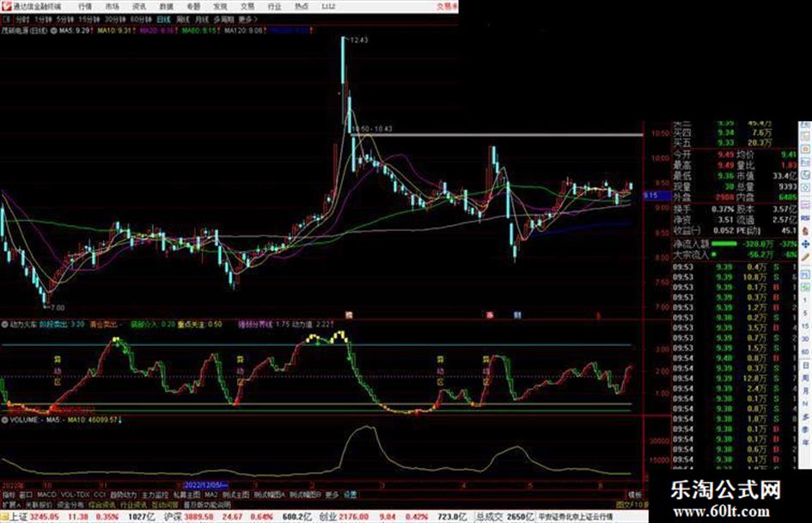812x523 pixels.
Task: Open the 关联报价 tab
Action: tap(39, 504)
